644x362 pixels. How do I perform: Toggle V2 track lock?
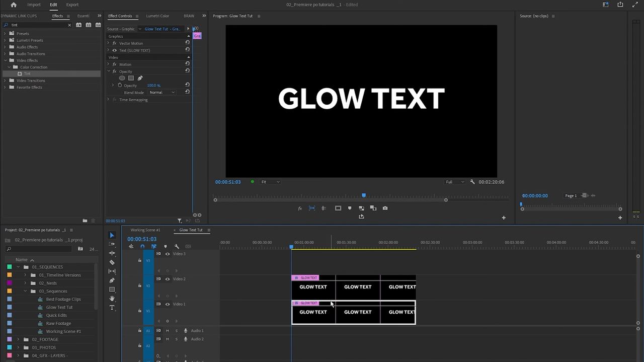point(140,285)
